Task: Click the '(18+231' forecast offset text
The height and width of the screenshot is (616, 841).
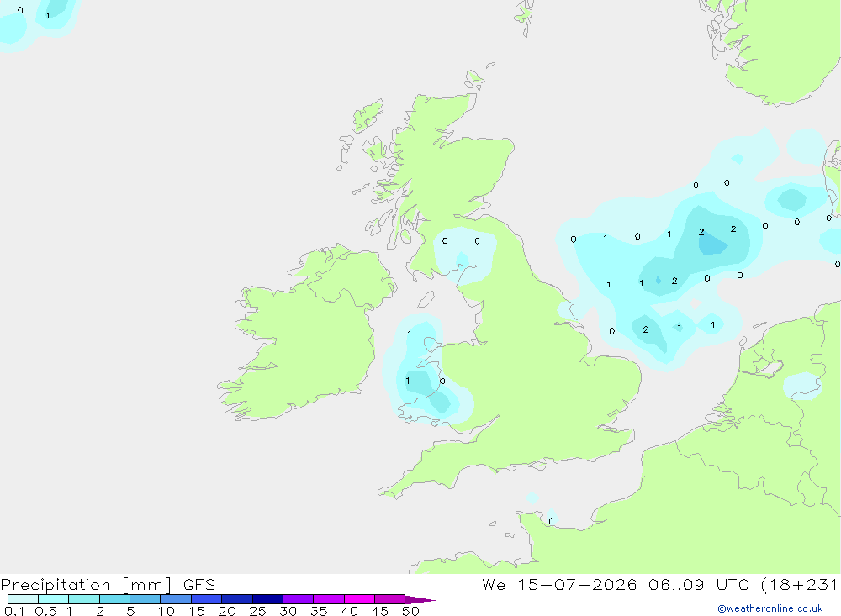Action: [x=799, y=584]
